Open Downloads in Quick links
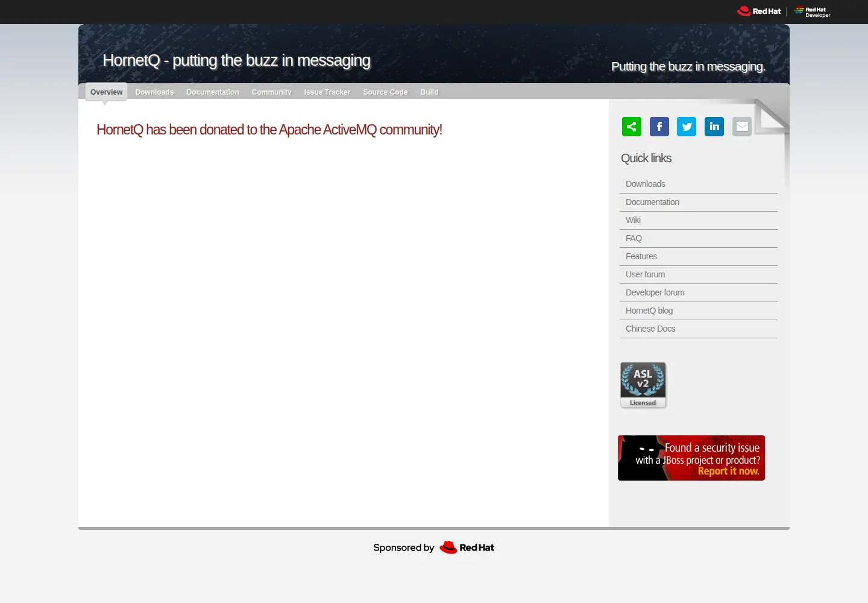This screenshot has height=603, width=868. coord(699,184)
